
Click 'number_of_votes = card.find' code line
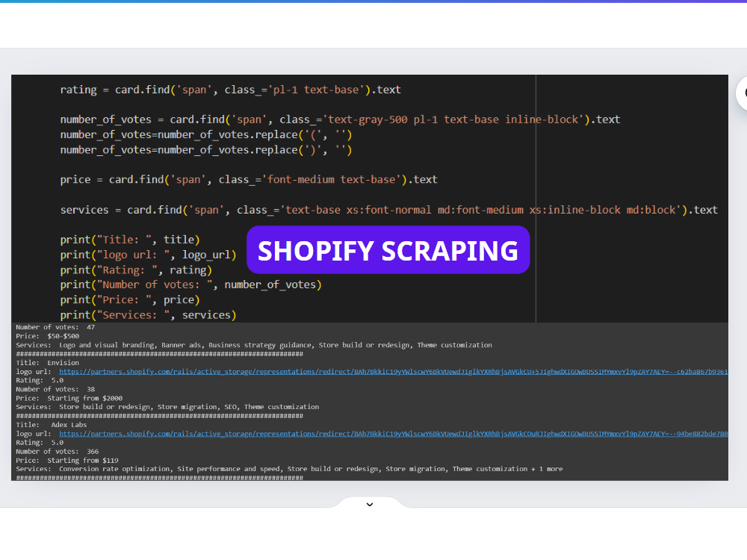(x=340, y=119)
